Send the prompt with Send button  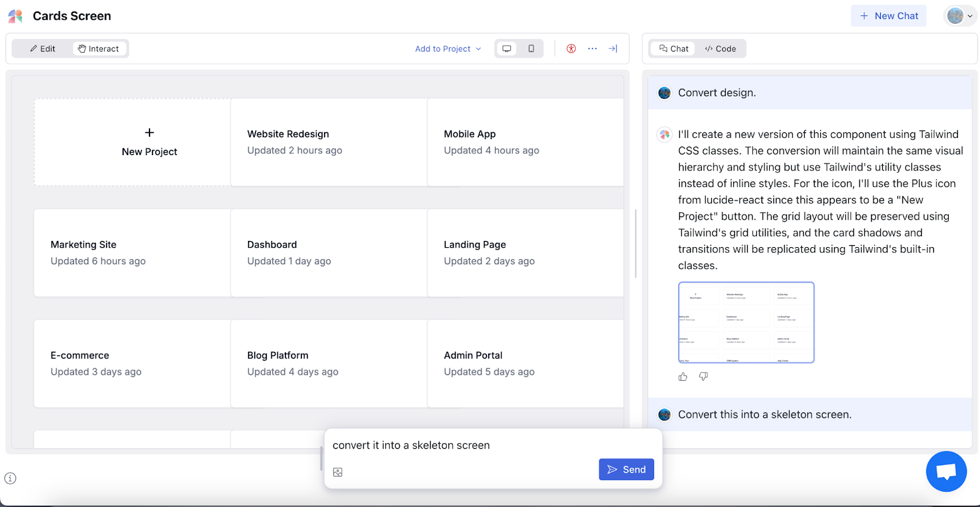click(x=627, y=470)
